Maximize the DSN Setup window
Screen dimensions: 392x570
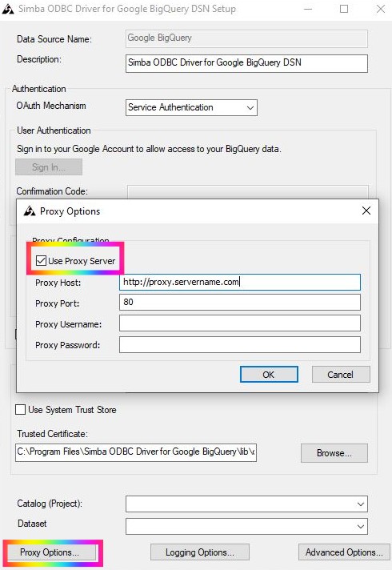[x=344, y=9]
